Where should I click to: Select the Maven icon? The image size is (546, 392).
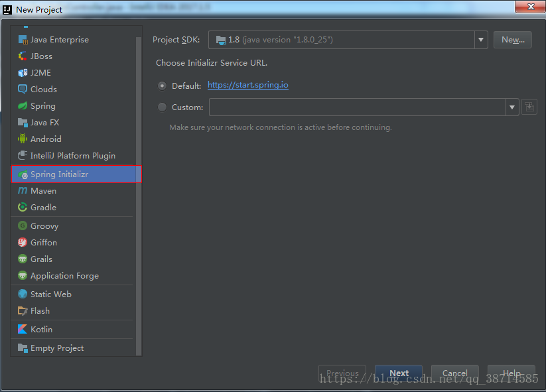[23, 190]
